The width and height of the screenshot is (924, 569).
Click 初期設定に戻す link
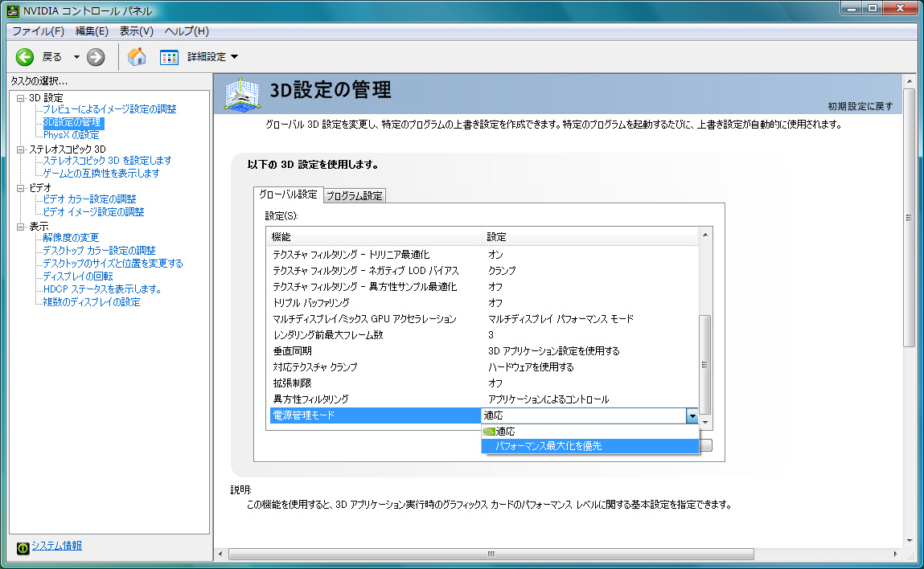tap(860, 107)
